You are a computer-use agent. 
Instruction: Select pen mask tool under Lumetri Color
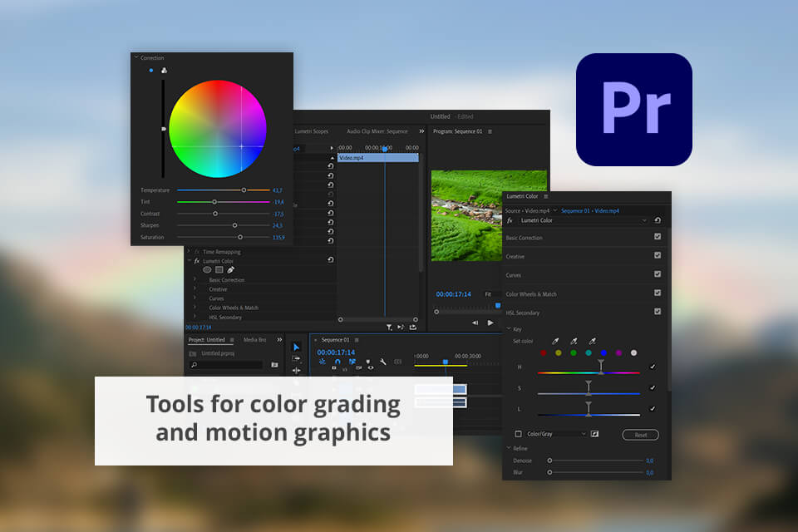click(x=231, y=270)
